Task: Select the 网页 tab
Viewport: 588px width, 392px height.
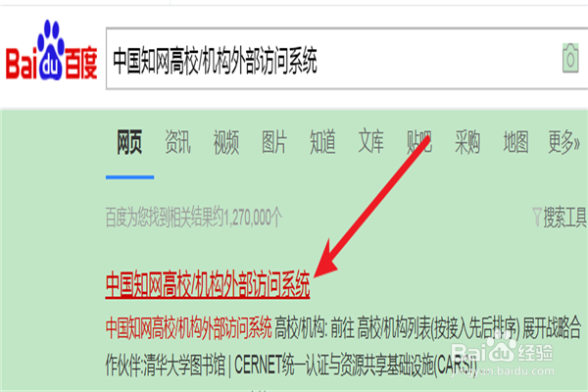Action: pyautogui.click(x=129, y=142)
